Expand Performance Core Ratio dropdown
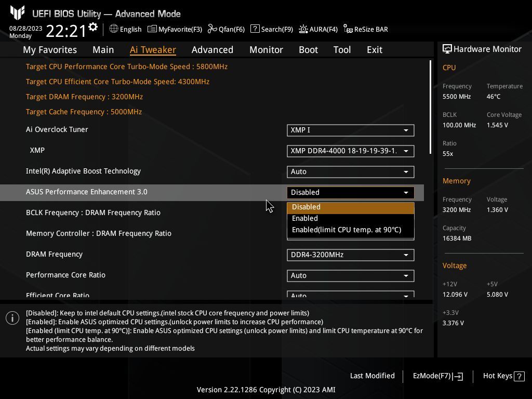Image resolution: width=532 pixels, height=399 pixels. point(351,275)
